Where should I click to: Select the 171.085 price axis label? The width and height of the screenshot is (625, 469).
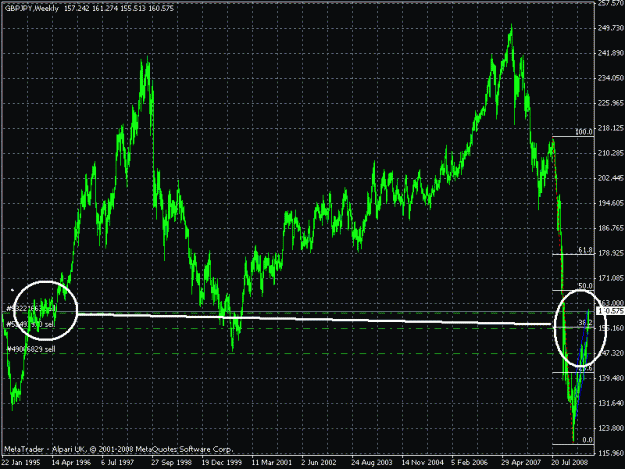[610, 278]
